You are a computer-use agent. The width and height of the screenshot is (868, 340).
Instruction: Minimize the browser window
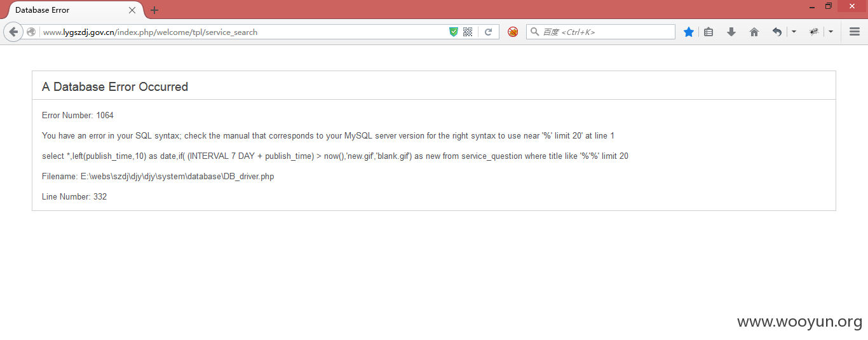click(x=812, y=6)
